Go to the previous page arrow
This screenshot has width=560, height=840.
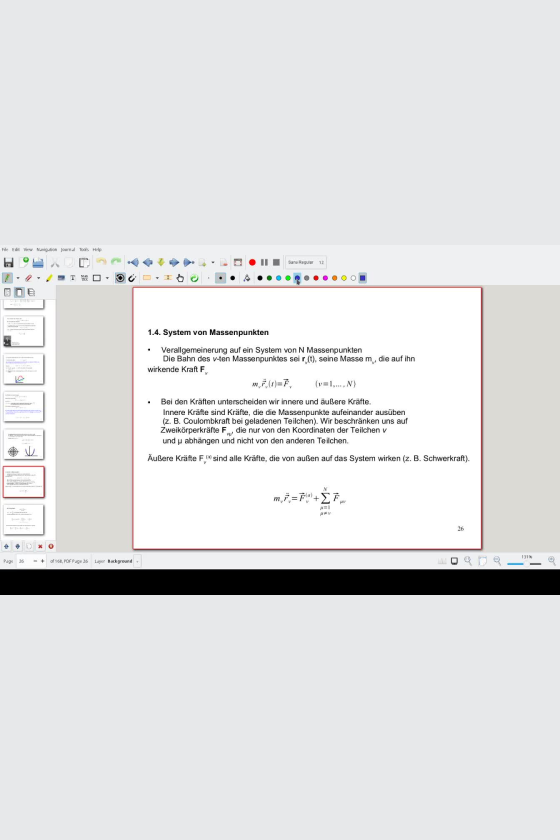coord(147,262)
